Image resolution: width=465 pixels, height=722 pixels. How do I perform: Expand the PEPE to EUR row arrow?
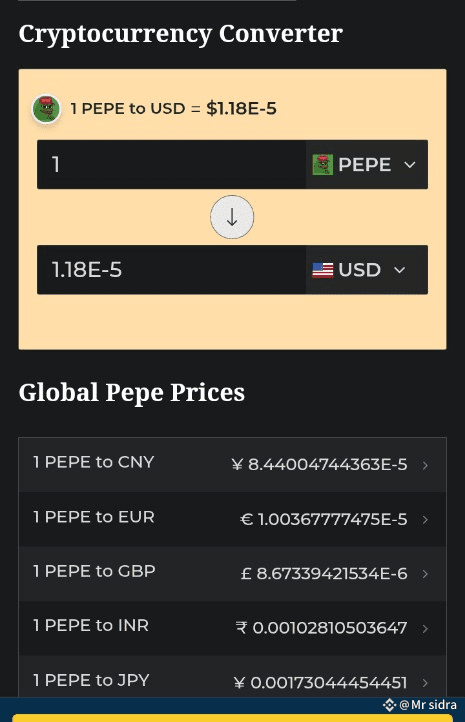tap(425, 520)
